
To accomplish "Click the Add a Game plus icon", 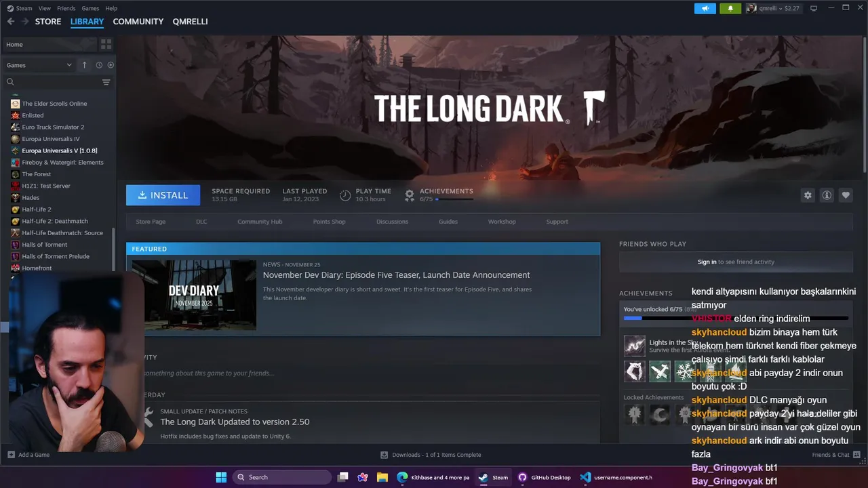I will [11, 455].
